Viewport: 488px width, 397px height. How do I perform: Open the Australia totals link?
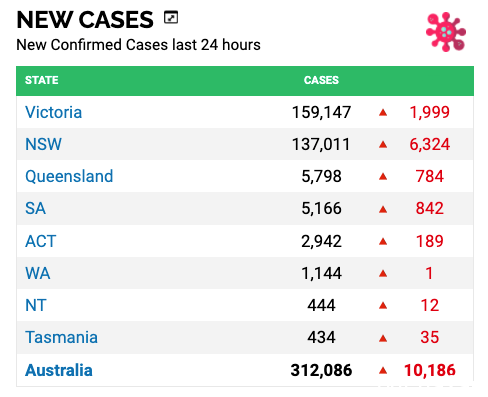pos(59,370)
